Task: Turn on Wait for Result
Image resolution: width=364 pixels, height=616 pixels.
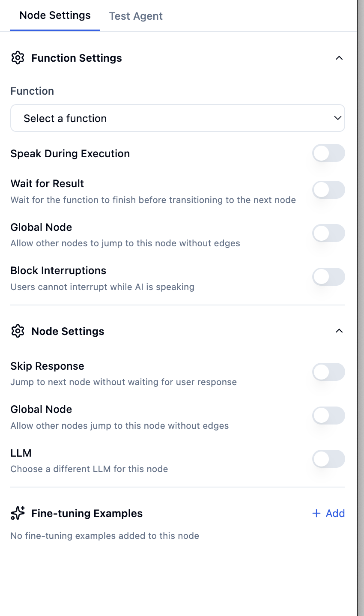Action: click(x=328, y=190)
